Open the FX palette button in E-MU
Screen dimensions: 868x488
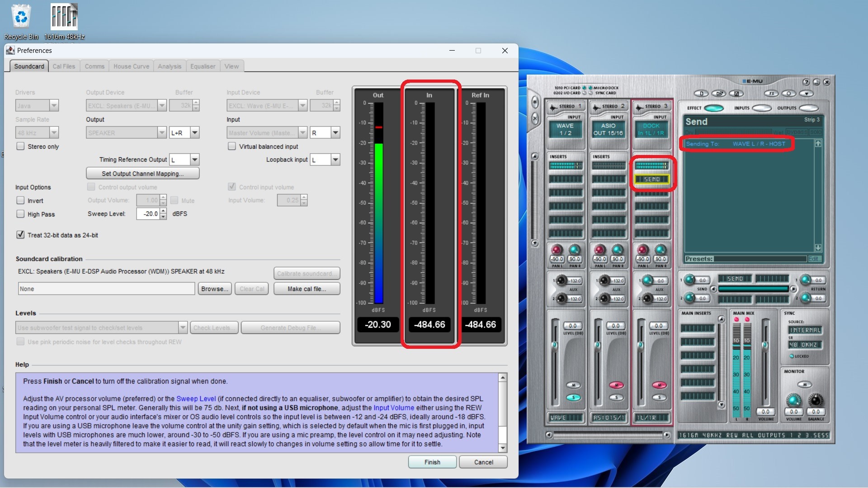[772, 94]
